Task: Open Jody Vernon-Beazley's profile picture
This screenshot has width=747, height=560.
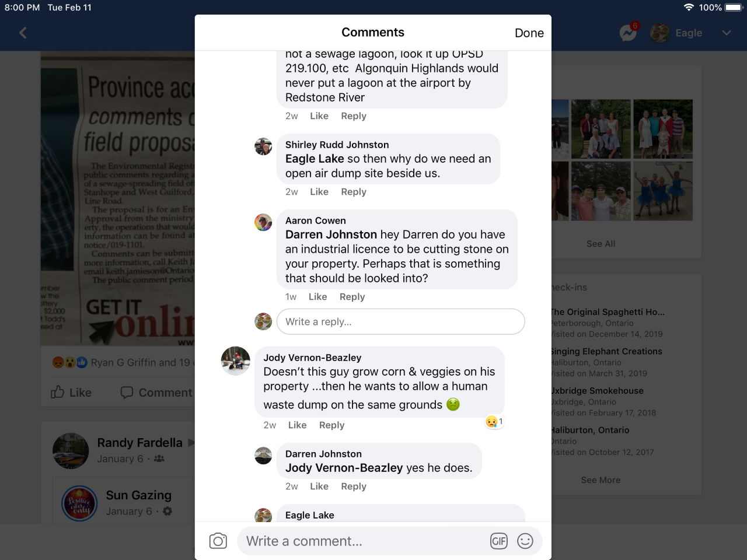Action: point(236,360)
